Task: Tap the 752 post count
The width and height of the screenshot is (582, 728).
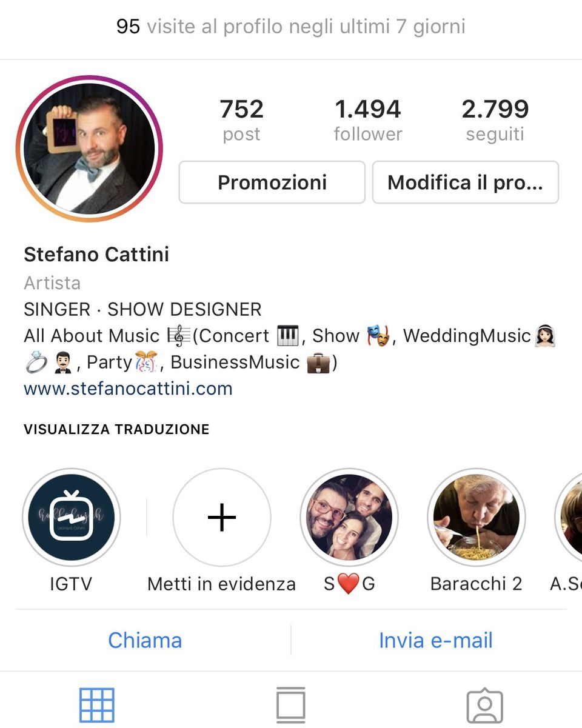Action: point(241,121)
